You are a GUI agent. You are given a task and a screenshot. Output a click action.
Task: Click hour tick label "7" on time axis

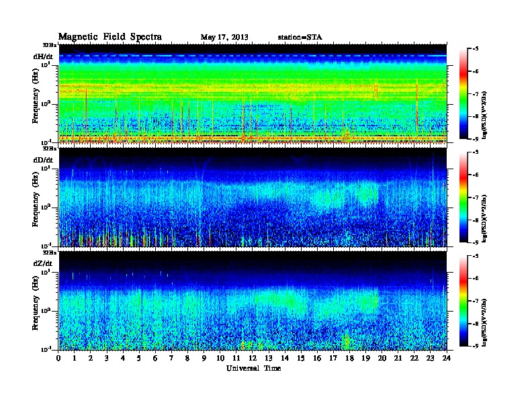tap(172, 358)
